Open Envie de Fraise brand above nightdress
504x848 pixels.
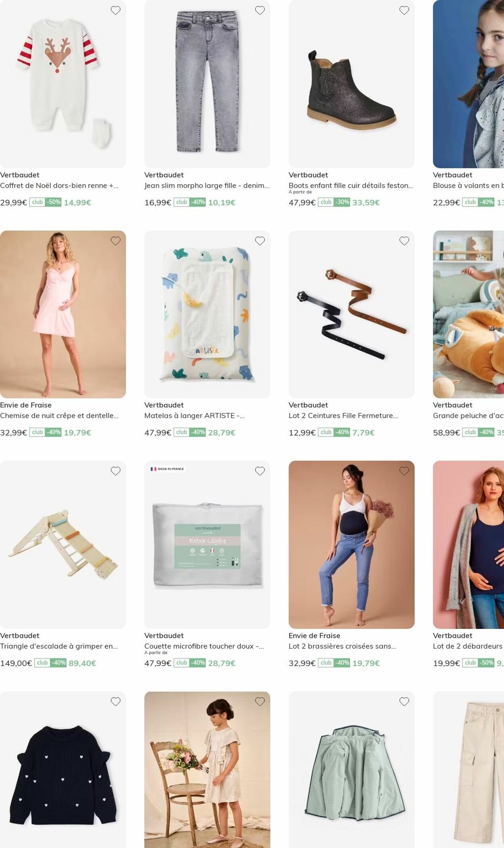tap(26, 405)
